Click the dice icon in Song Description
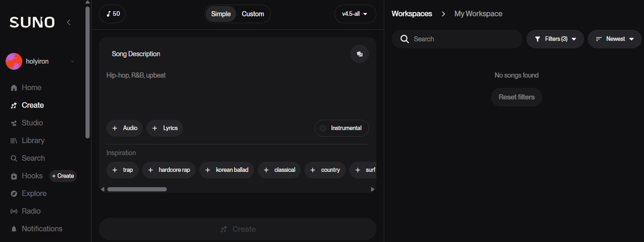 [359, 54]
